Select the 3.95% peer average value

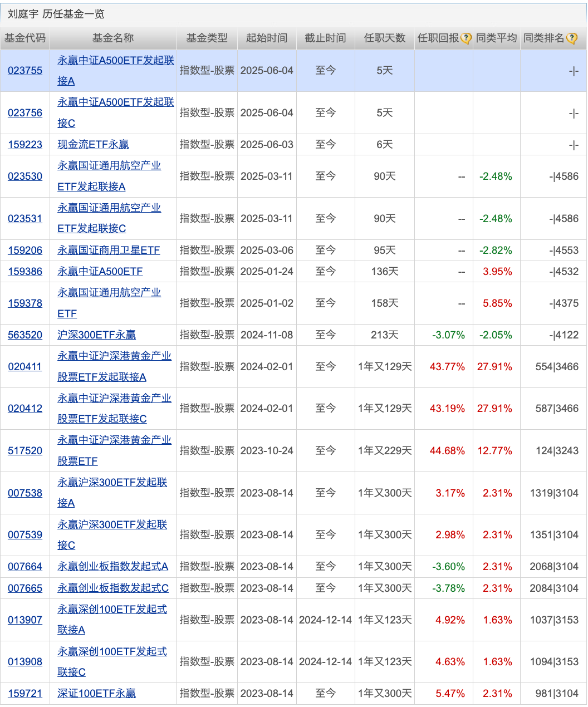click(497, 272)
